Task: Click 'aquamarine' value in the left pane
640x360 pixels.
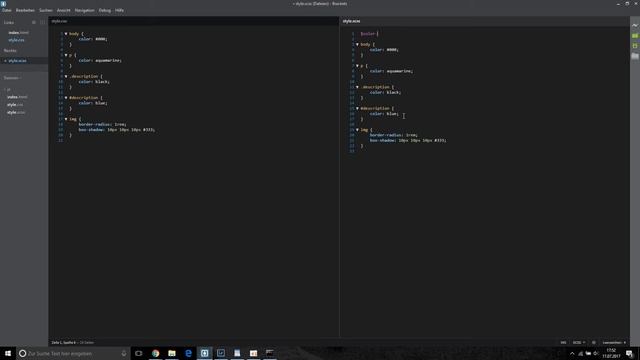Action: [108, 60]
